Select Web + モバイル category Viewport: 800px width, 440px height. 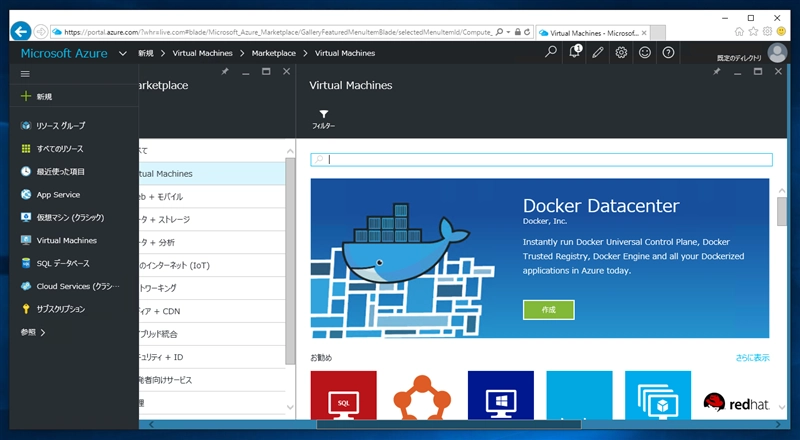(x=212, y=197)
